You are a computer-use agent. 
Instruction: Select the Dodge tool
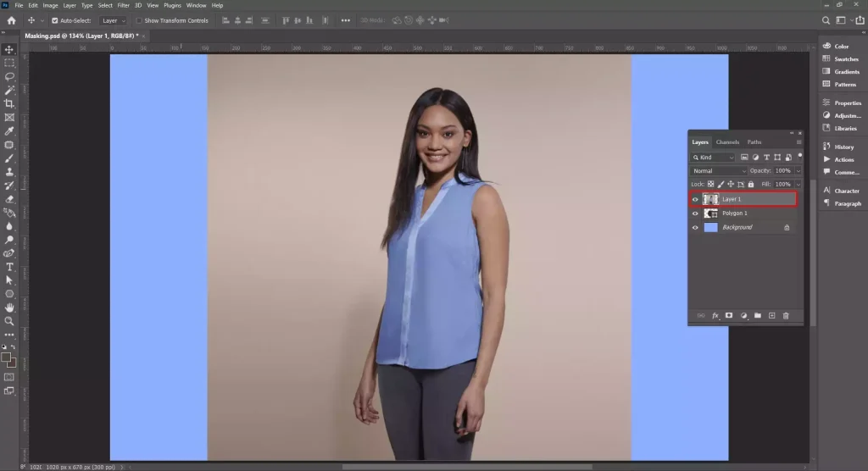[9, 240]
